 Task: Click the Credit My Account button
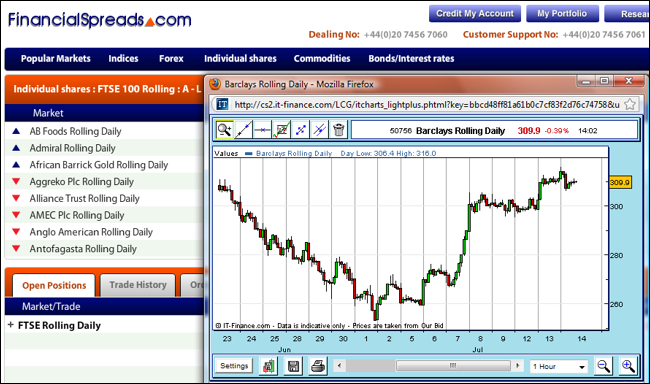point(475,14)
